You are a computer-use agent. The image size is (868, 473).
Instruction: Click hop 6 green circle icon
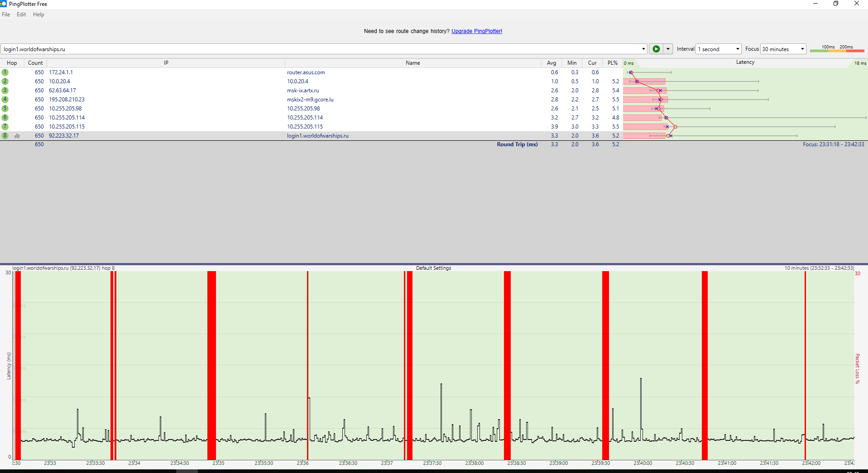coord(5,118)
